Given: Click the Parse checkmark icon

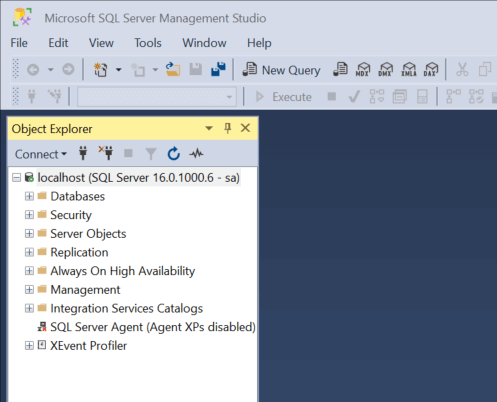Looking at the screenshot, I should coord(354,97).
